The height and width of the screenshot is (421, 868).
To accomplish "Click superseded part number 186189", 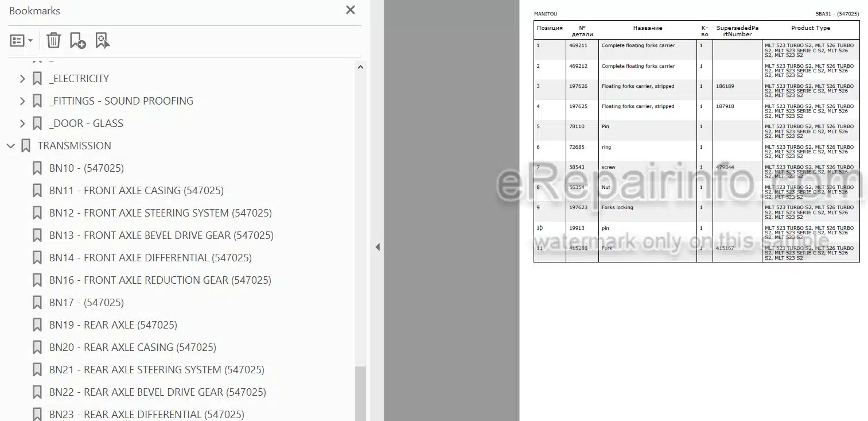I will click(x=725, y=86).
